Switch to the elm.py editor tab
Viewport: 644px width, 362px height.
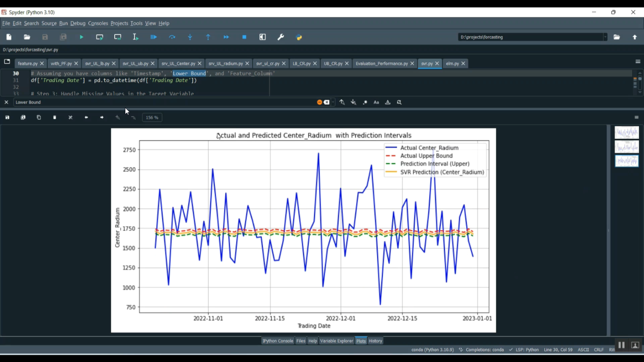[453, 63]
